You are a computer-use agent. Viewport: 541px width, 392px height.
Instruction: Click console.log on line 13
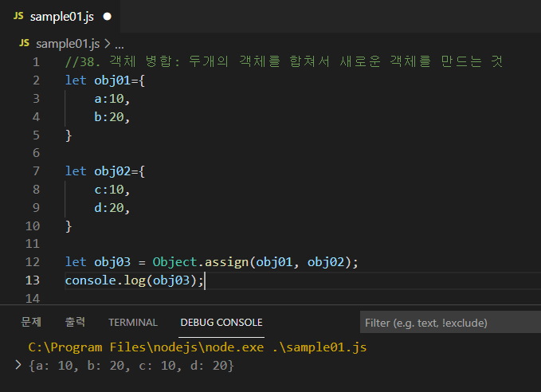pyautogui.click(x=105, y=280)
